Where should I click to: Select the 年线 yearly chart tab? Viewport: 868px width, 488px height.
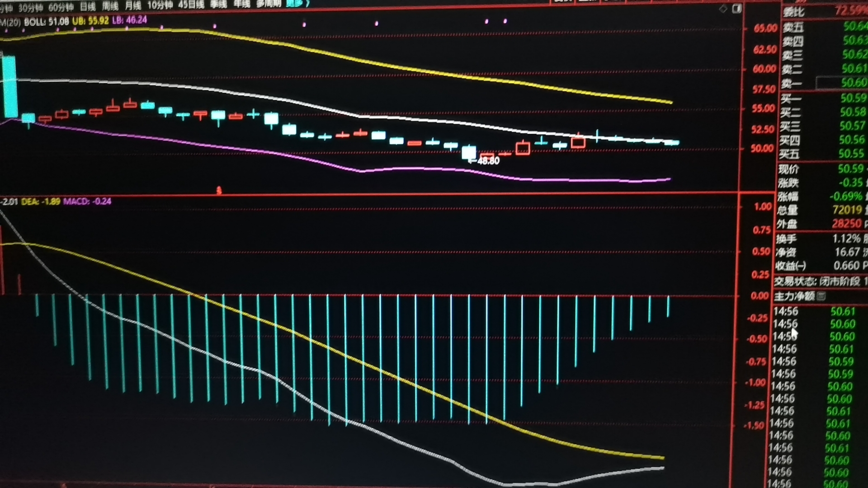coord(241,4)
